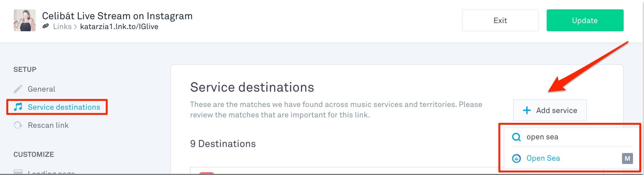
Task: Click the search magnifier icon
Action: tap(516, 137)
